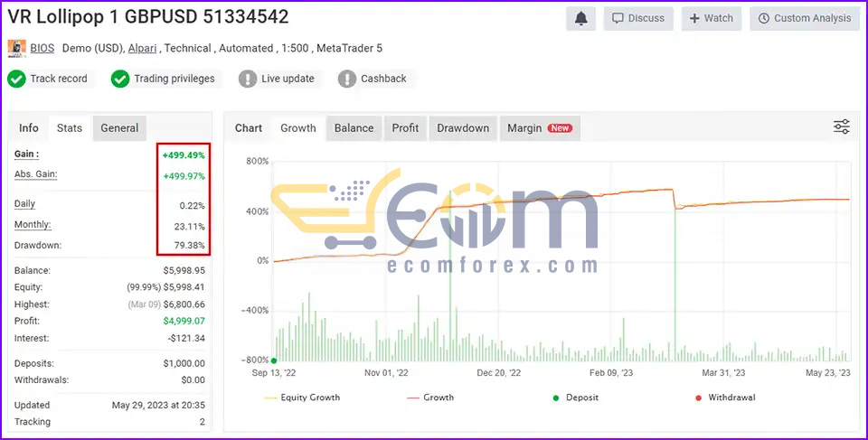Click the Monthly label
Image resolution: width=868 pixels, height=440 pixels.
[x=33, y=224]
